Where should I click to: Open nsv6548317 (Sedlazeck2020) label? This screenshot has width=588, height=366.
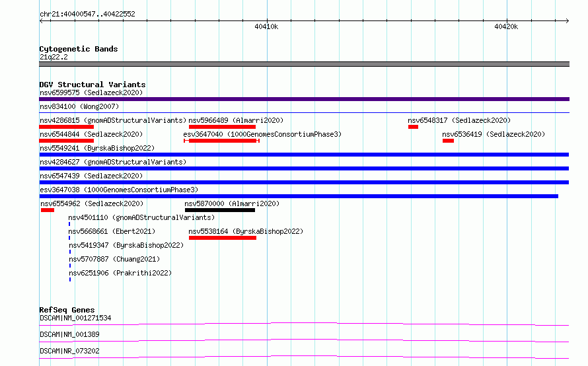[x=459, y=120]
